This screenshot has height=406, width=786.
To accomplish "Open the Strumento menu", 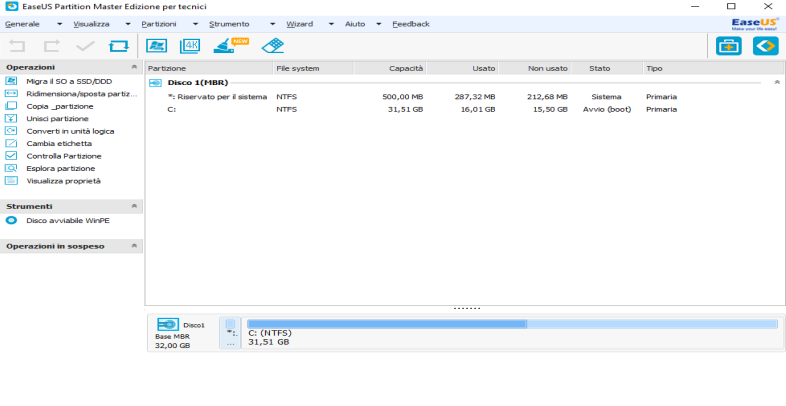I will coord(229,24).
